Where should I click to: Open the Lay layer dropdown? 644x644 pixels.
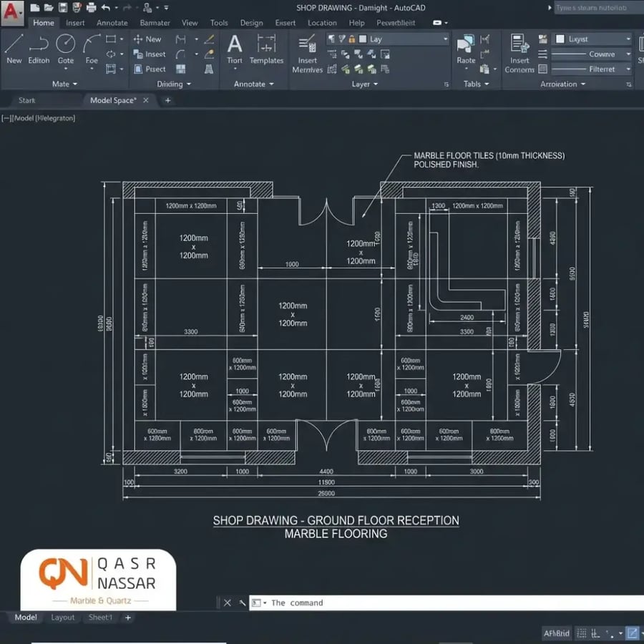(x=387, y=39)
